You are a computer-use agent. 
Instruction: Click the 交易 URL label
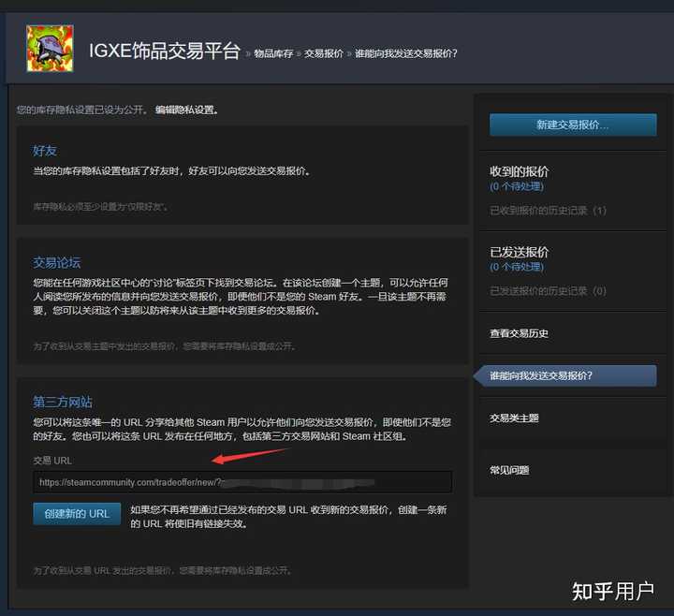pyautogui.click(x=52, y=461)
